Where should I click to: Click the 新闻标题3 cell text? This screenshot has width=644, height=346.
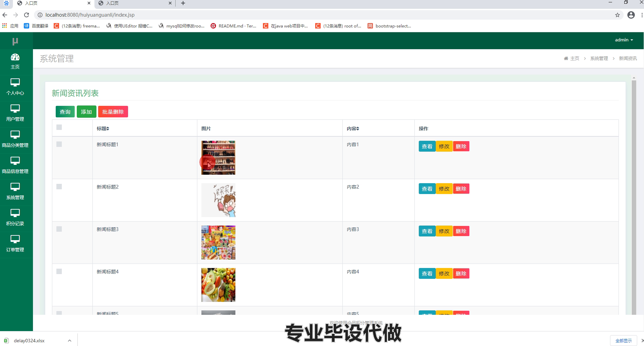(x=108, y=229)
